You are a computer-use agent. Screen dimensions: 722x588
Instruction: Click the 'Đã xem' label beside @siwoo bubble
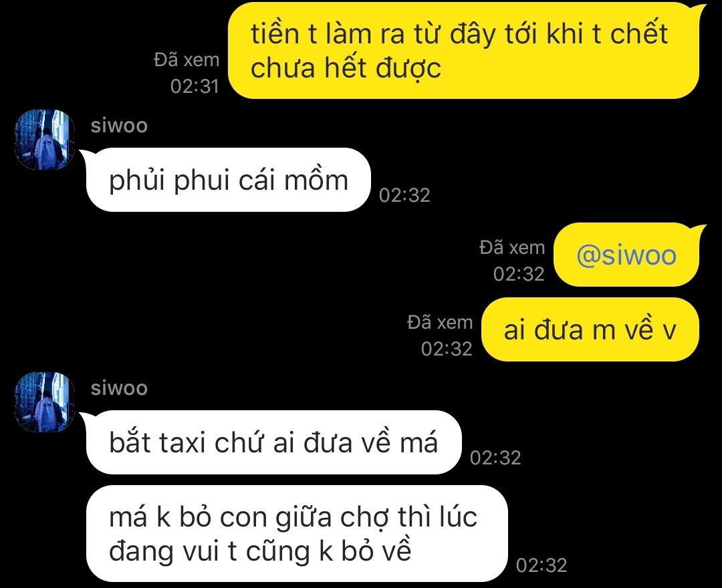point(512,247)
